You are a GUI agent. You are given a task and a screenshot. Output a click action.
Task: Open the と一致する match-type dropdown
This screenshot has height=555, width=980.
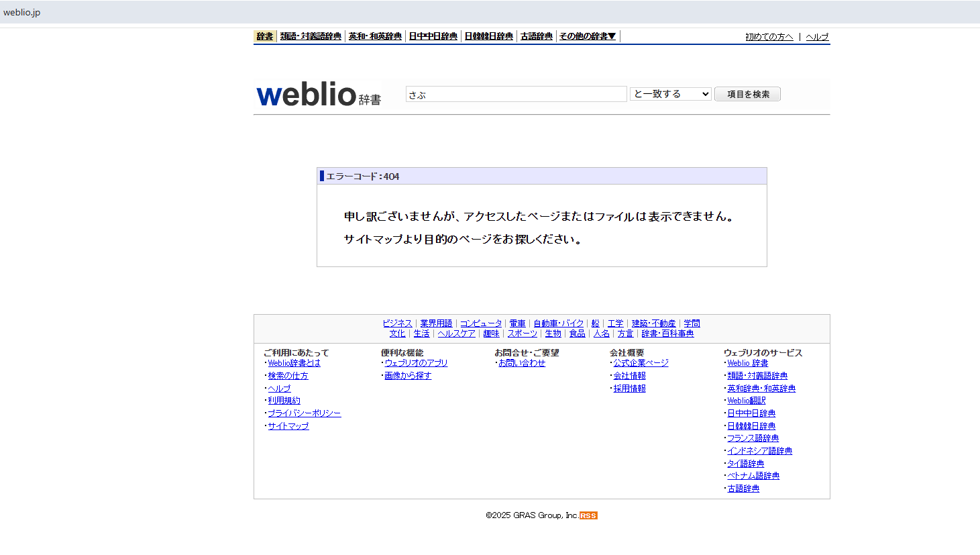[670, 94]
